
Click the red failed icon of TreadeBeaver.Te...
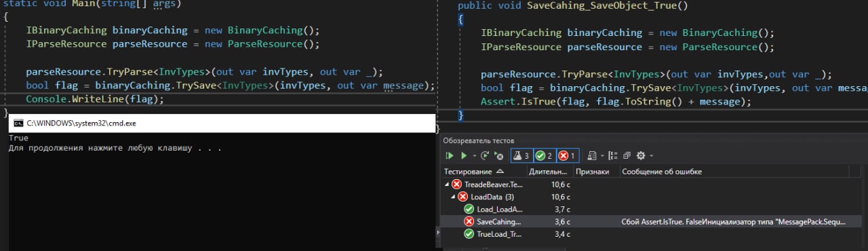pyautogui.click(x=456, y=185)
